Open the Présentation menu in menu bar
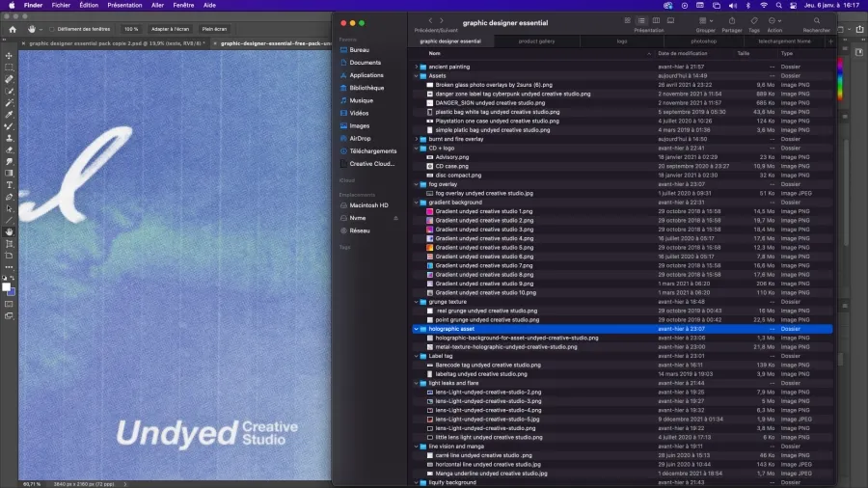This screenshot has width=868, height=488. click(x=123, y=5)
